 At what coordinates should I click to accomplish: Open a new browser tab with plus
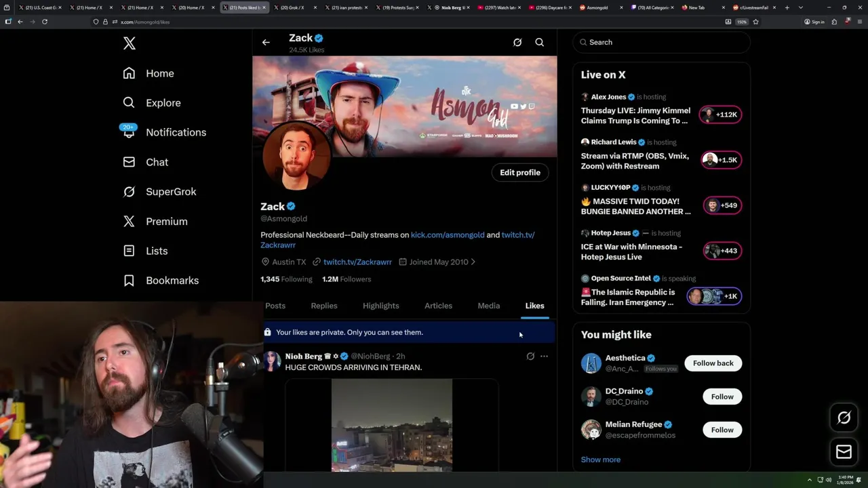787,7
